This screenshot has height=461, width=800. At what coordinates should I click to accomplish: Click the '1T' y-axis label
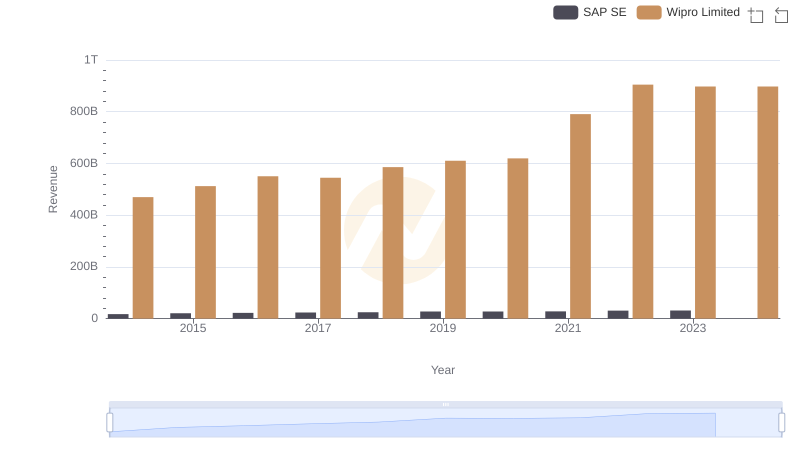pos(91,60)
